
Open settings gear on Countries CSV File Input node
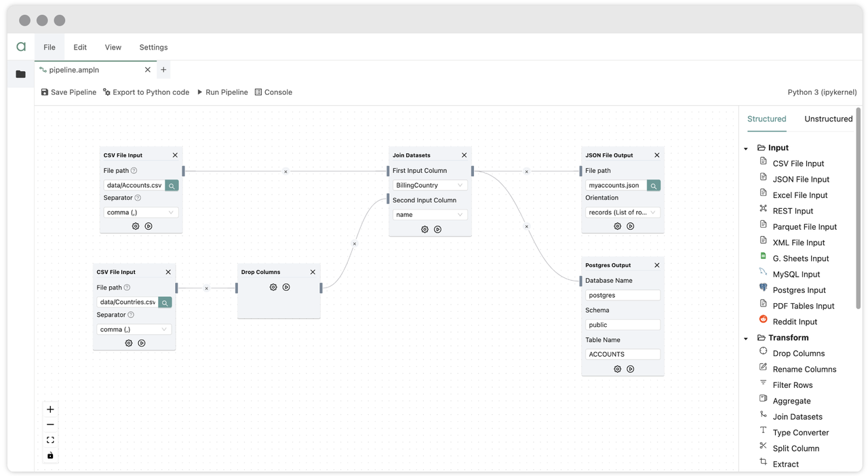pos(129,344)
